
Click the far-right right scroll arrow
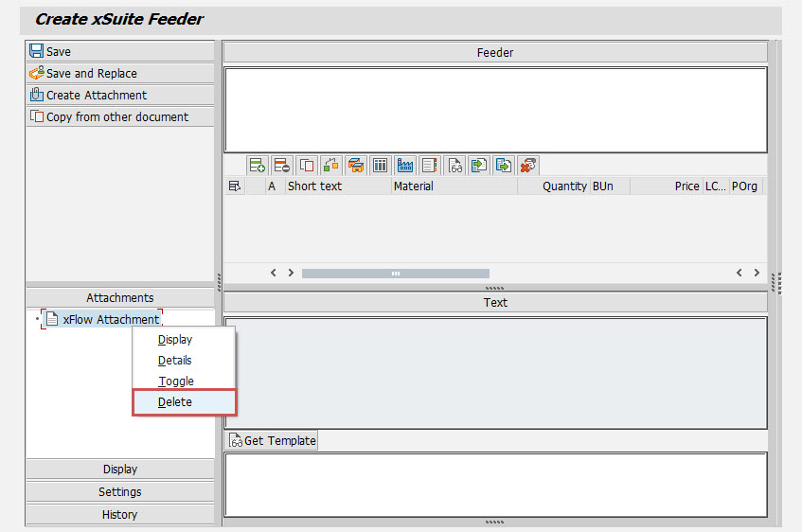click(757, 273)
